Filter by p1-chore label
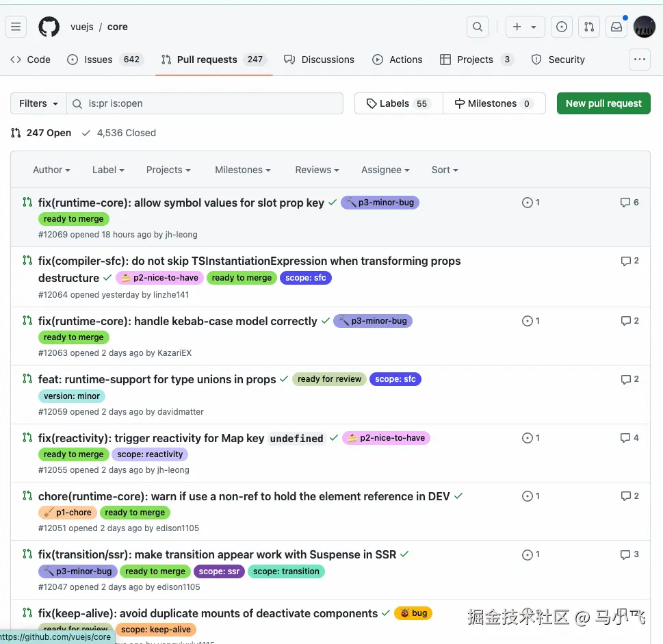 coord(68,513)
